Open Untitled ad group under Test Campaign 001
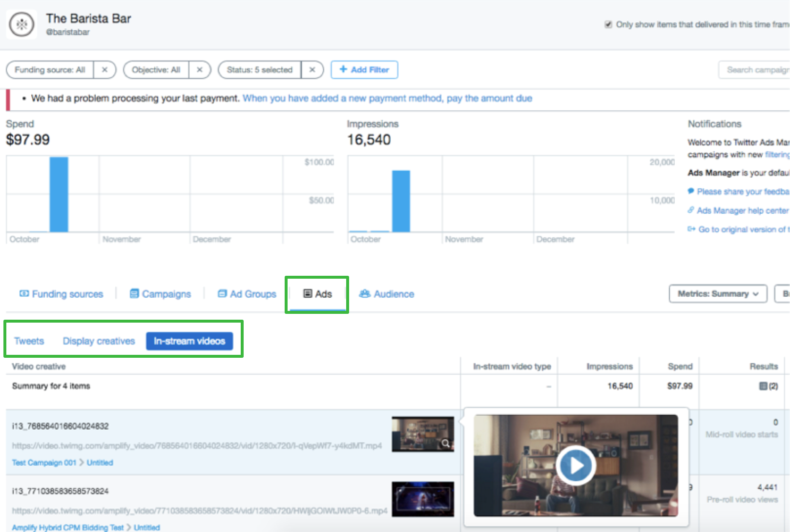This screenshot has height=532, width=790. pos(100,463)
